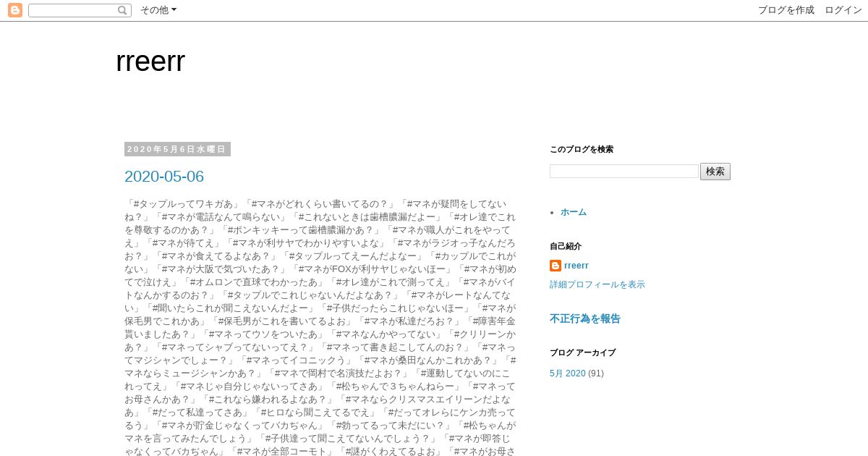Click the 2020年5月6日水曜日 date header
The width and height of the screenshot is (868, 456).
tap(177, 149)
